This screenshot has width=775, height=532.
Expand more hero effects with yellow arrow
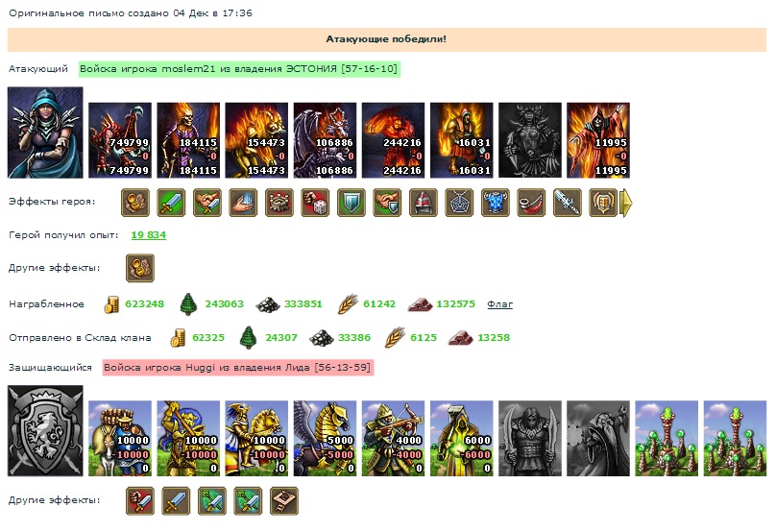tap(626, 203)
